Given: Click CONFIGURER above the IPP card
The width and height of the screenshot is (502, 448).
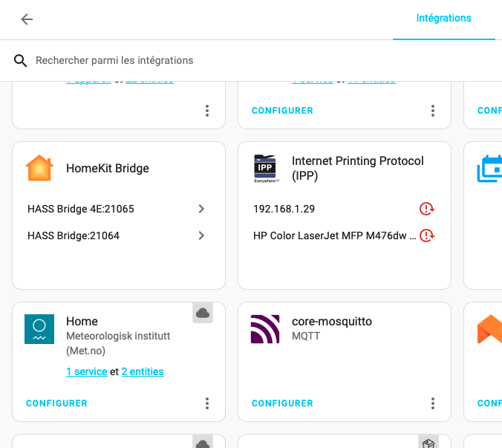Looking at the screenshot, I should point(282,111).
